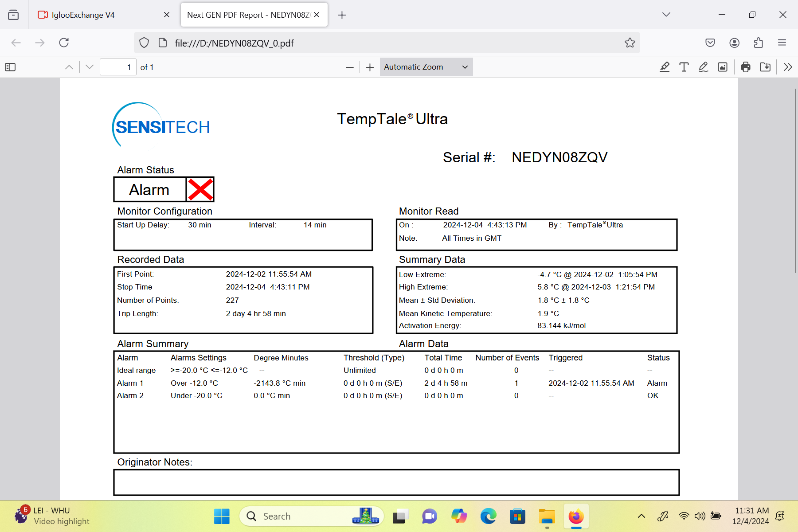Click the tracking protection shield icon
The height and width of the screenshot is (532, 798).
coord(144,43)
